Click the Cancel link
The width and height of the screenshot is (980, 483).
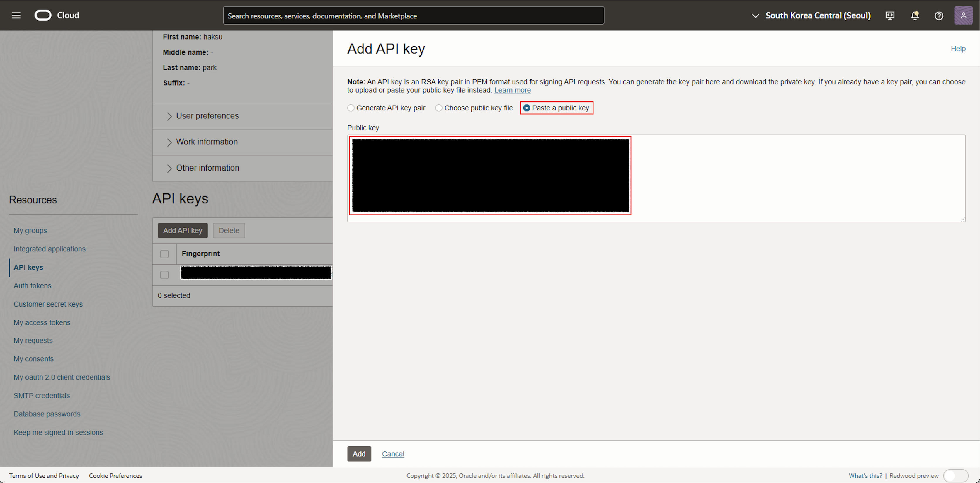point(393,454)
